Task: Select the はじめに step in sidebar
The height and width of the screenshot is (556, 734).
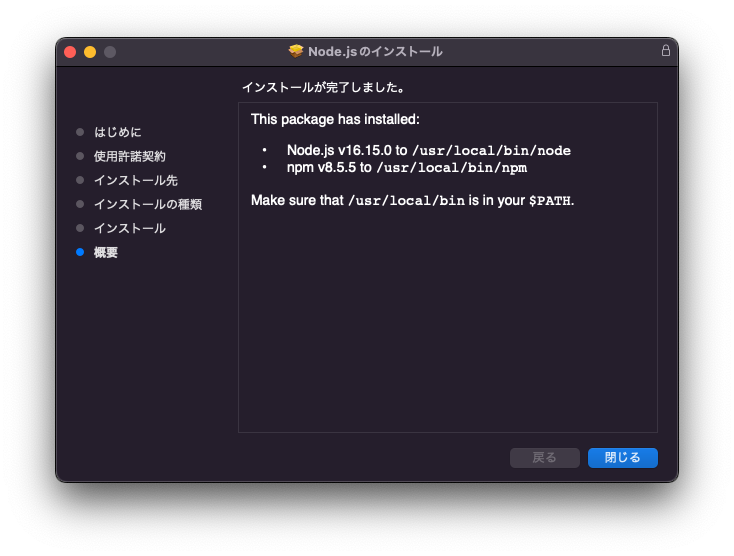Action: pos(117,132)
